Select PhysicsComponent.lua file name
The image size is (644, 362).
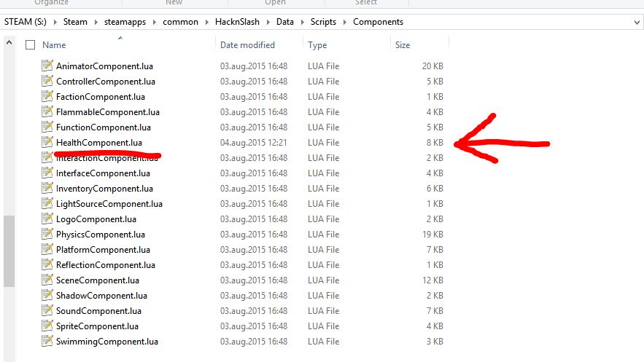click(100, 235)
